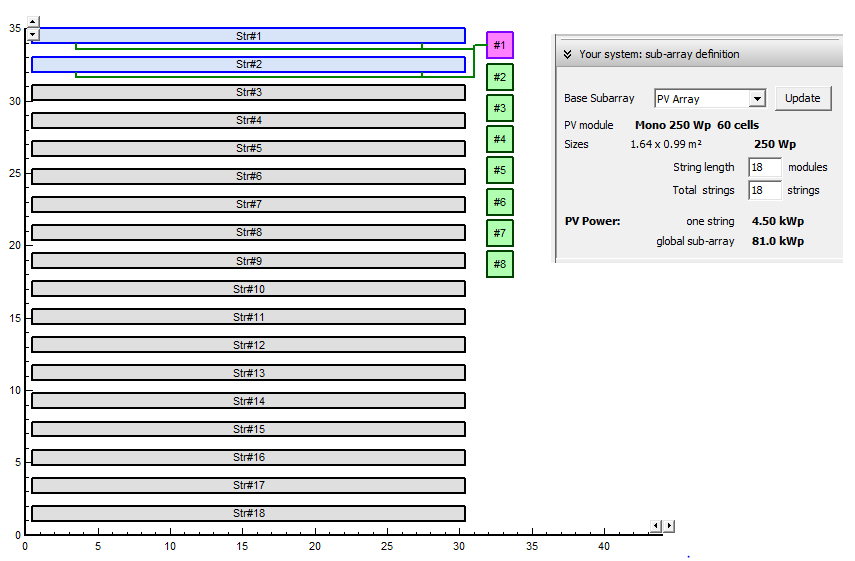Select string bar Str#15

[249, 429]
